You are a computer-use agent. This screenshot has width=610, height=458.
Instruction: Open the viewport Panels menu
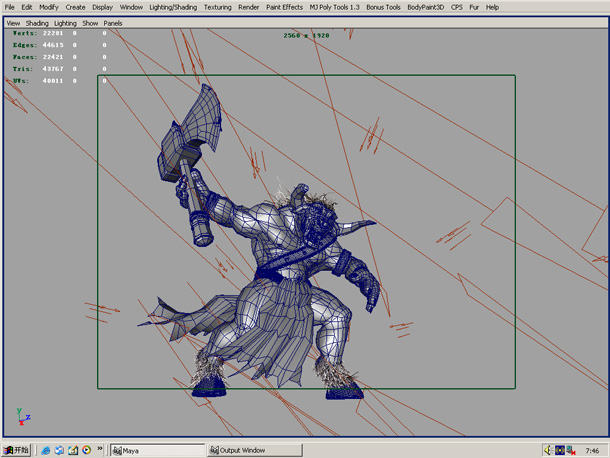tap(113, 23)
